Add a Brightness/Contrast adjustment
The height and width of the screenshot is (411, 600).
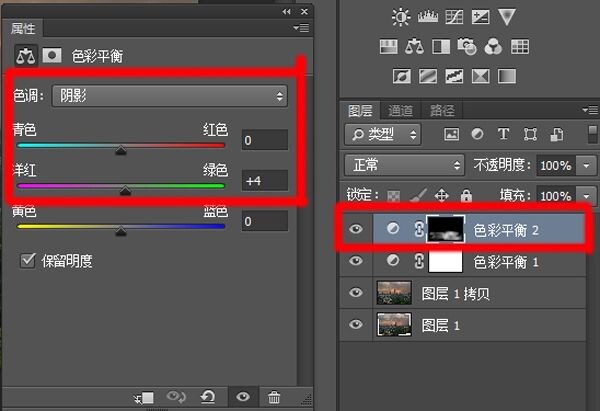pyautogui.click(x=401, y=17)
